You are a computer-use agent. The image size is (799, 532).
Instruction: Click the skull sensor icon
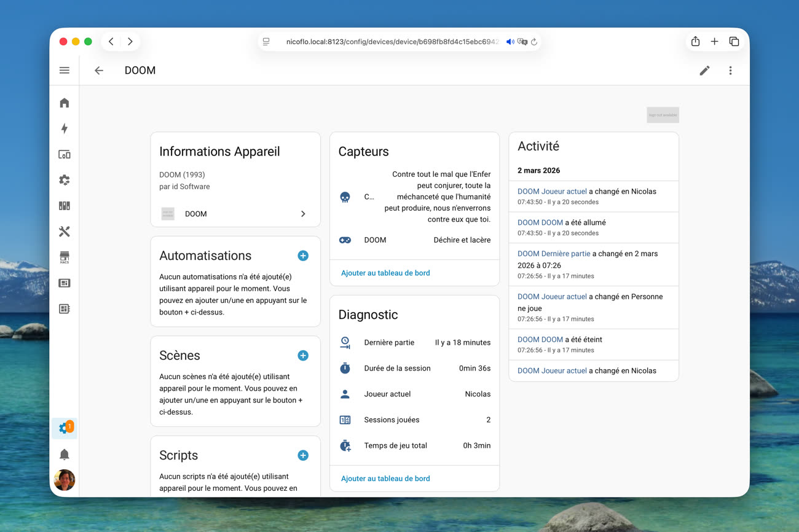[345, 197]
